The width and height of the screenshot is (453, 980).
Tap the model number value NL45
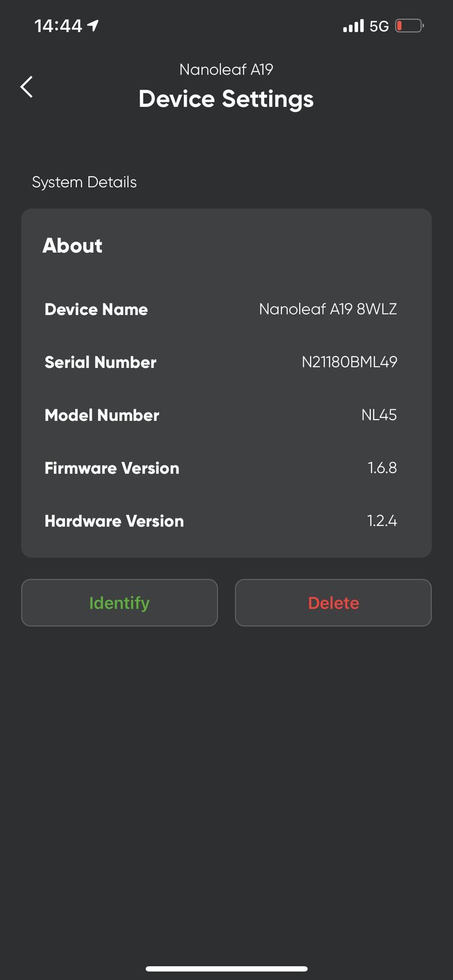click(379, 415)
